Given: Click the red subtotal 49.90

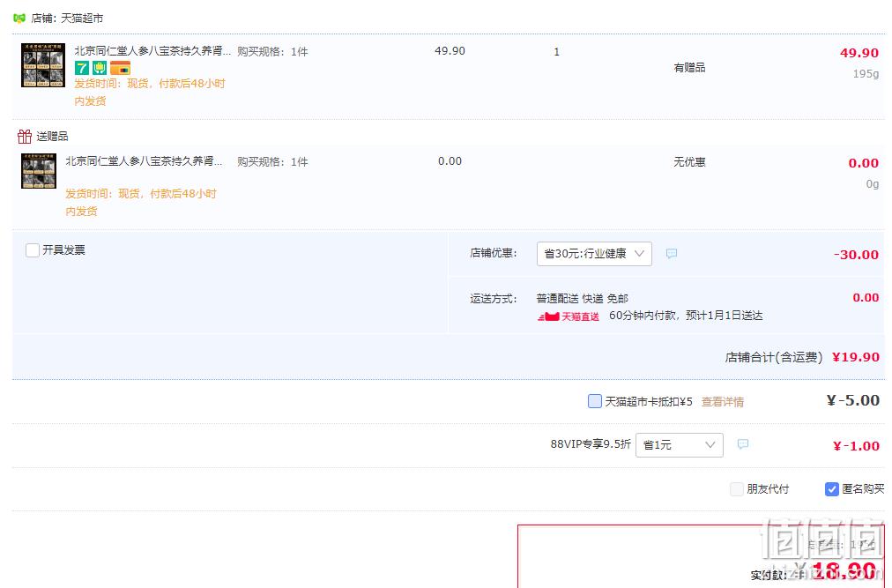Looking at the screenshot, I should [859, 53].
